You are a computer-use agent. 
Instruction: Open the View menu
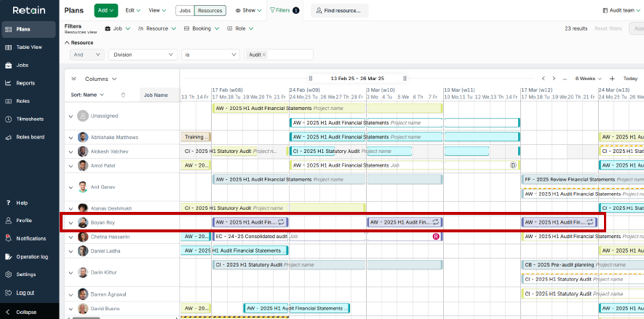[x=156, y=11]
